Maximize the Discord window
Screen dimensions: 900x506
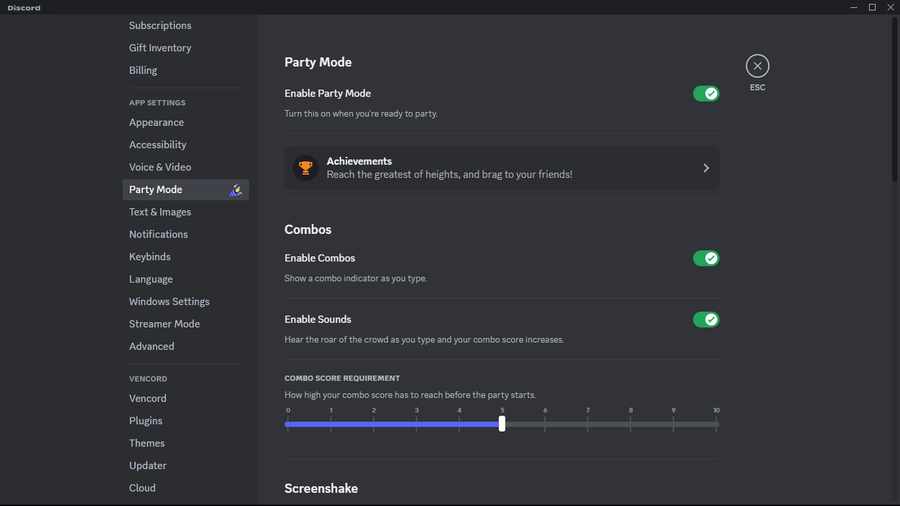tap(872, 7)
